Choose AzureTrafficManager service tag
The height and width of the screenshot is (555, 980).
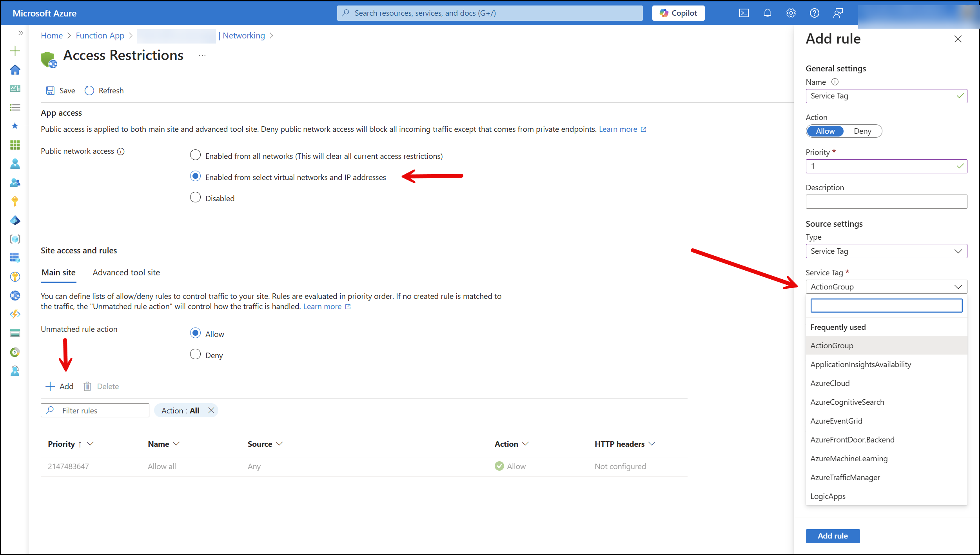point(886,477)
